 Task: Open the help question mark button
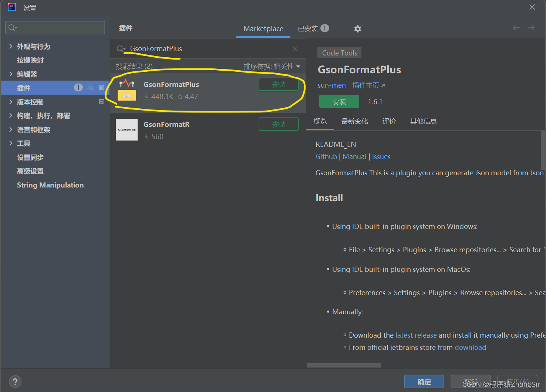click(15, 382)
